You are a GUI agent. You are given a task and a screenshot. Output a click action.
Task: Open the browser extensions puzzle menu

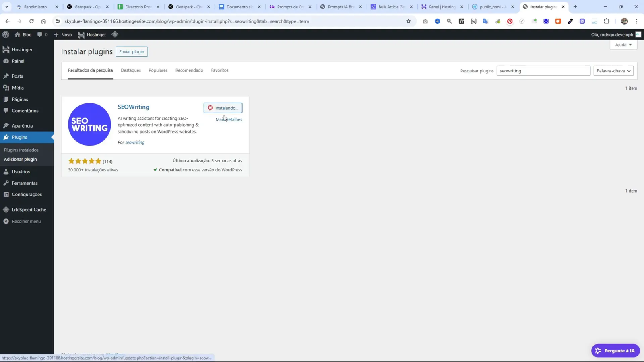[x=607, y=21]
